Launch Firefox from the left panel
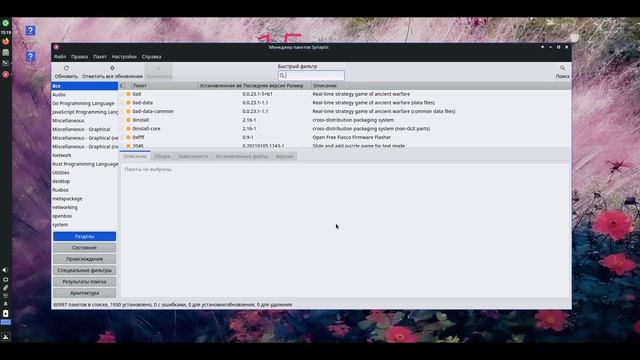The image size is (640, 360). (6, 41)
